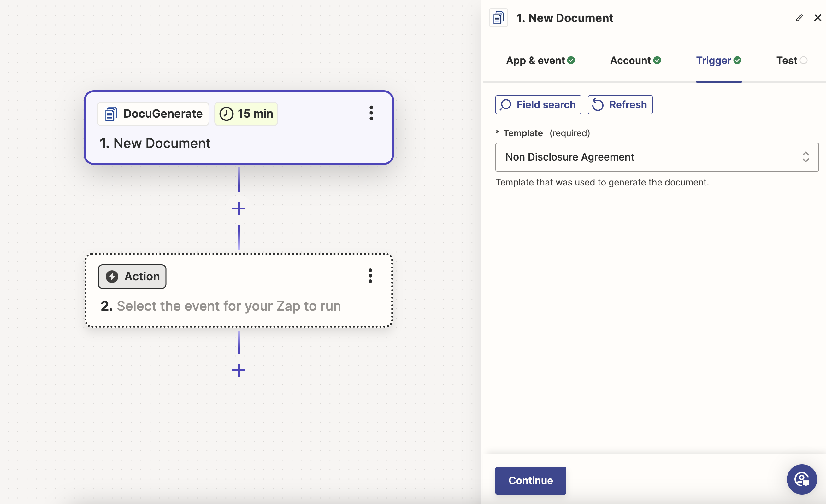Select the Trigger tab

pyautogui.click(x=719, y=61)
